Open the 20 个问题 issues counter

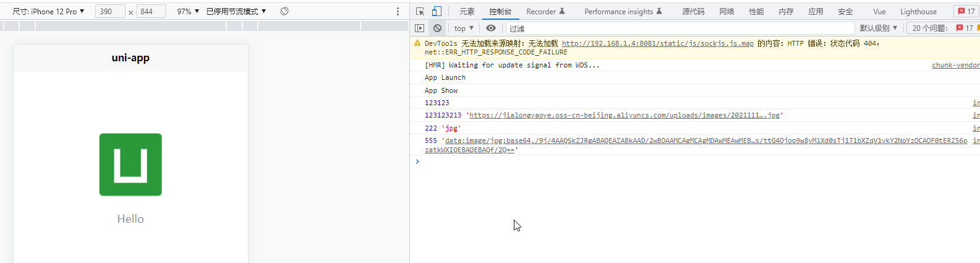click(x=942, y=28)
